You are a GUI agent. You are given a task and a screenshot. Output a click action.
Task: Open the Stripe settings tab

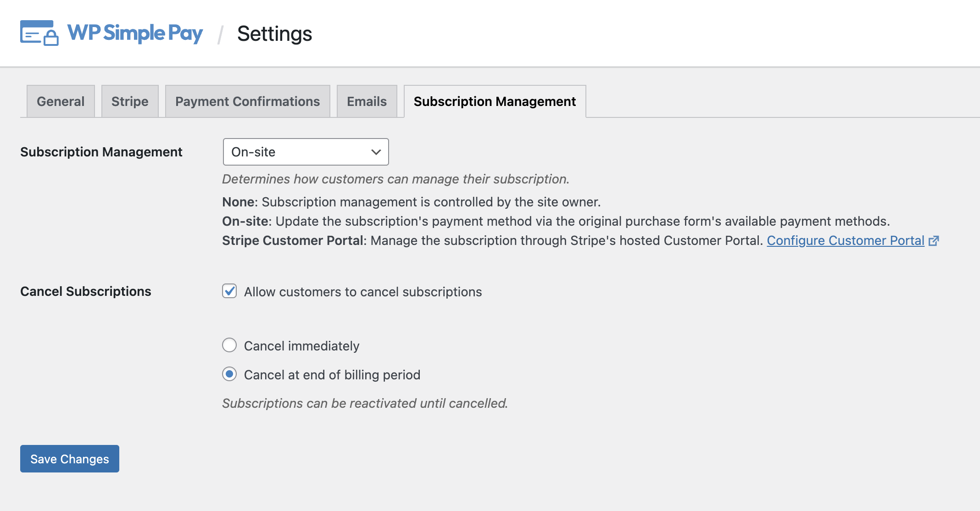tap(129, 101)
